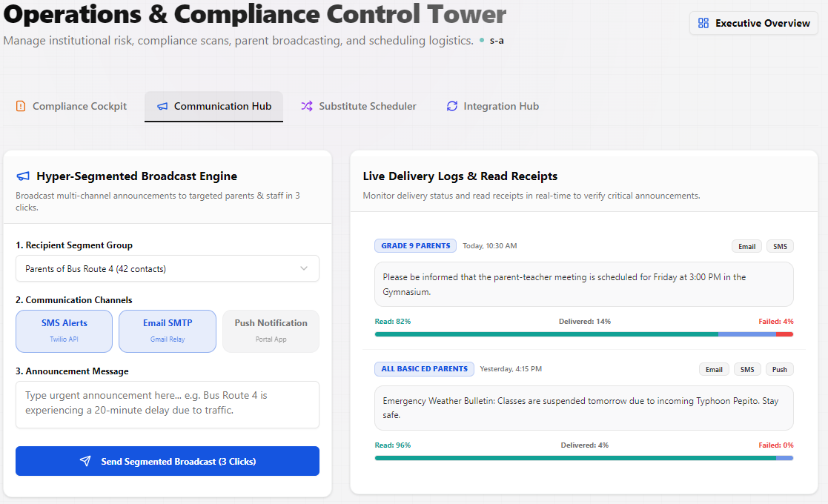This screenshot has height=504, width=828.
Task: Click the megaphone icon beside Hyper-Segmented Broadcast Engine
Action: (x=23, y=176)
